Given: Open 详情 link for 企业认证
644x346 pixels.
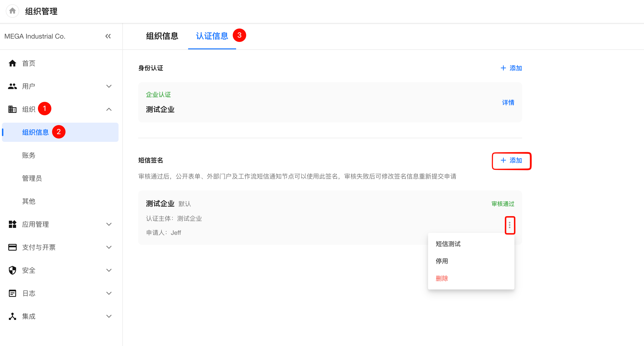Looking at the screenshot, I should 508,102.
